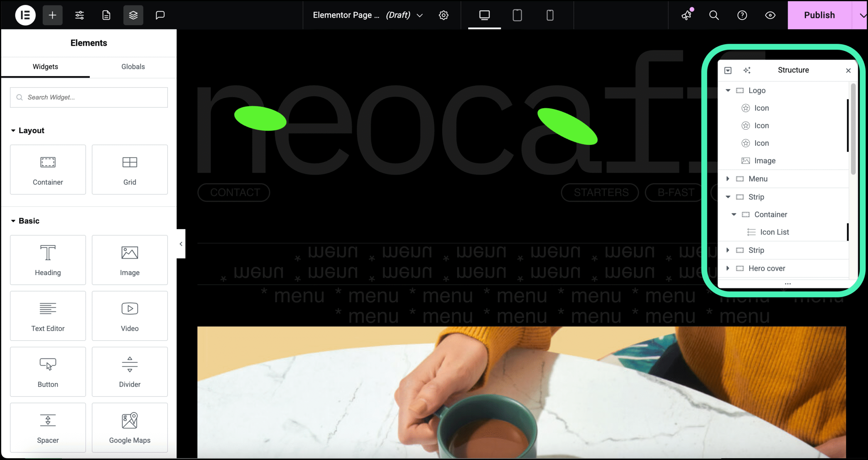The width and height of the screenshot is (868, 460).
Task: Click the Publish button
Action: click(x=819, y=15)
